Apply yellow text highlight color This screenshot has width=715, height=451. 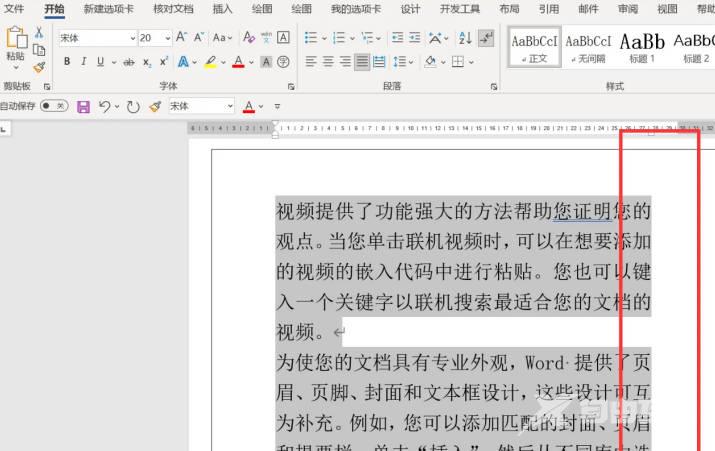click(210, 62)
